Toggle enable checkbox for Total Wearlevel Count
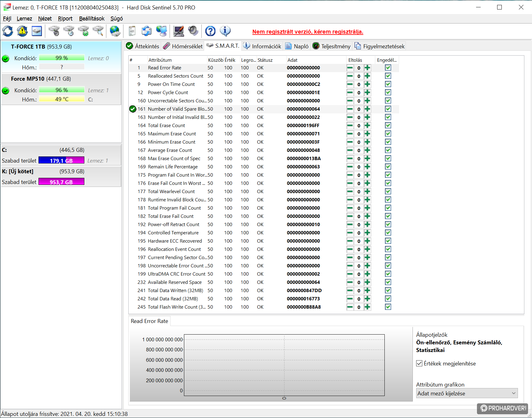This screenshot has height=418, width=532. click(388, 191)
